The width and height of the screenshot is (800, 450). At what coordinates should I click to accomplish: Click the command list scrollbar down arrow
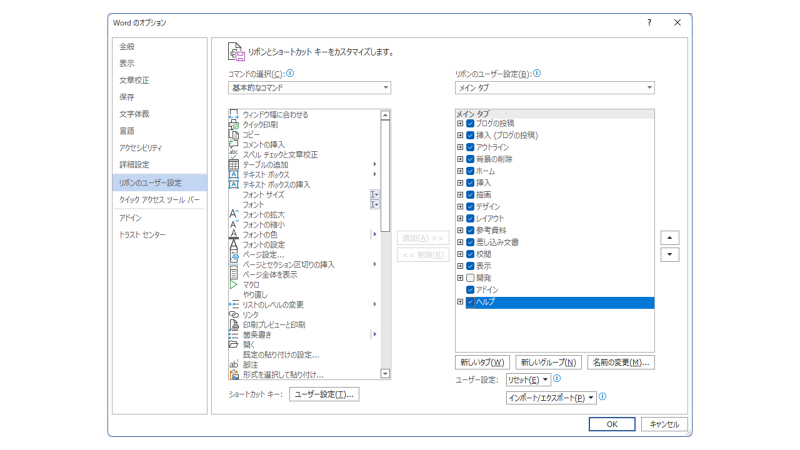pos(385,373)
